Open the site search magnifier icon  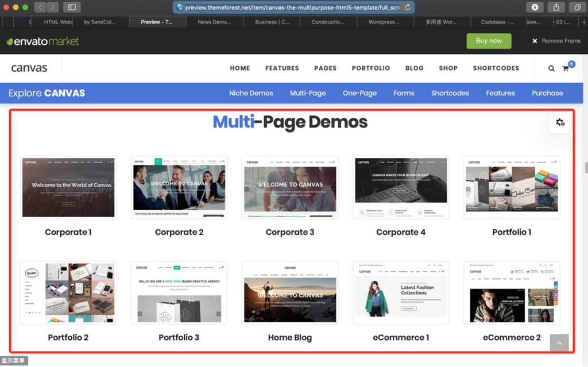coord(551,68)
